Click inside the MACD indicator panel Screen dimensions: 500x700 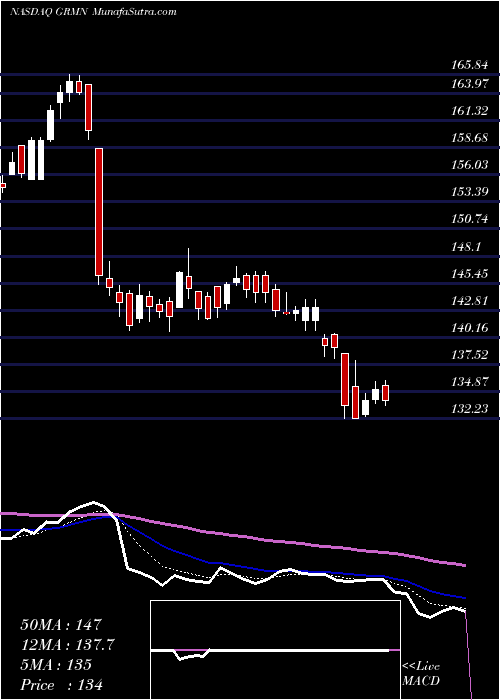pyautogui.click(x=275, y=650)
